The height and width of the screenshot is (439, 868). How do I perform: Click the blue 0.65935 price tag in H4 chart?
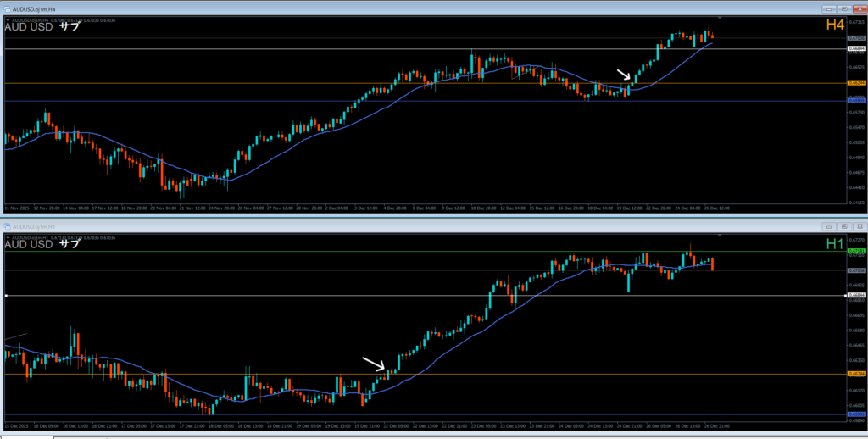coord(855,101)
